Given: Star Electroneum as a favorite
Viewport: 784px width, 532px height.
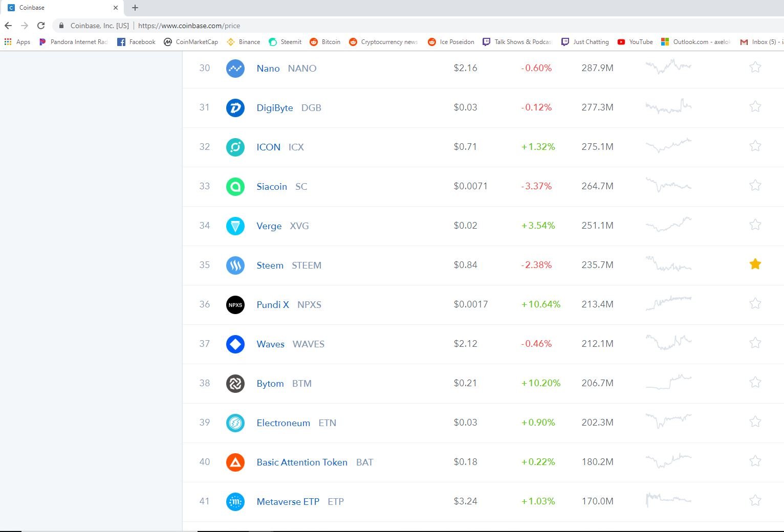Looking at the screenshot, I should click(755, 422).
